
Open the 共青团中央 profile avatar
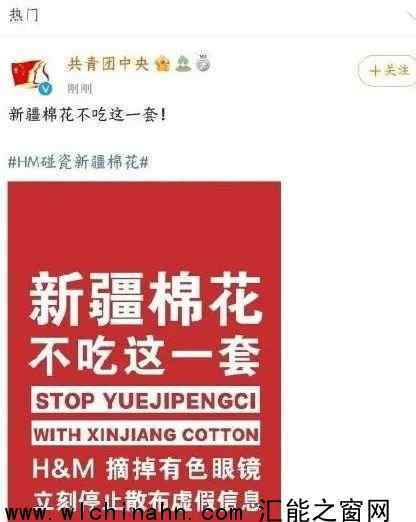[x=31, y=76]
